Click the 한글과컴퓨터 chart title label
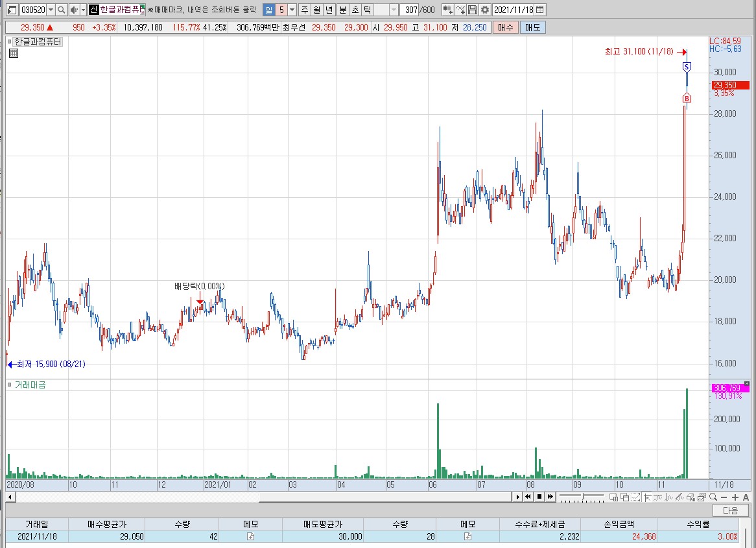 pos(38,42)
